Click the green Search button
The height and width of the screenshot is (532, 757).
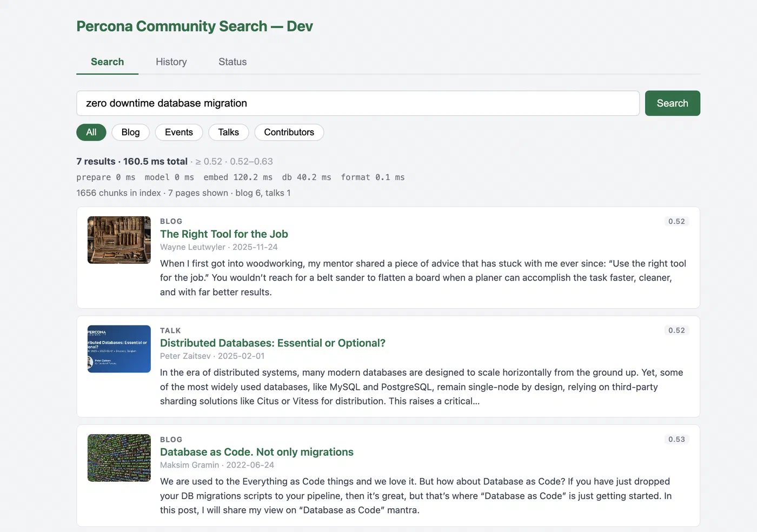point(672,103)
